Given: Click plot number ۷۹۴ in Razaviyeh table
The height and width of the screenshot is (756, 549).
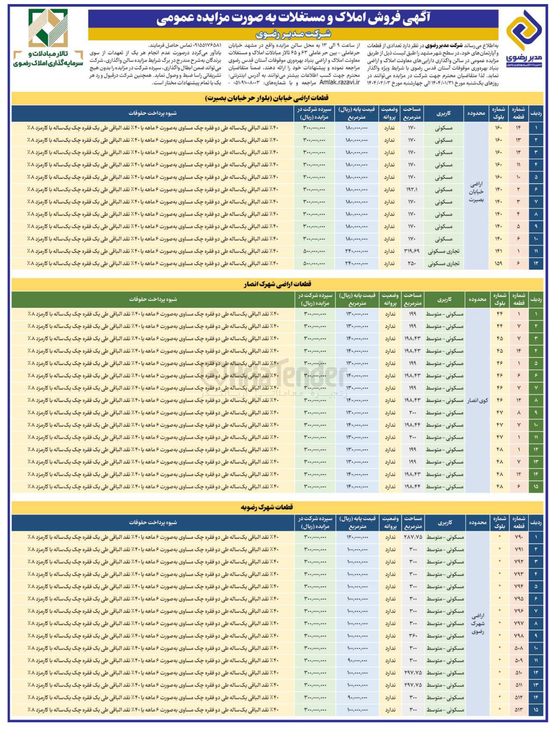Looking at the screenshot, I should [x=519, y=587].
